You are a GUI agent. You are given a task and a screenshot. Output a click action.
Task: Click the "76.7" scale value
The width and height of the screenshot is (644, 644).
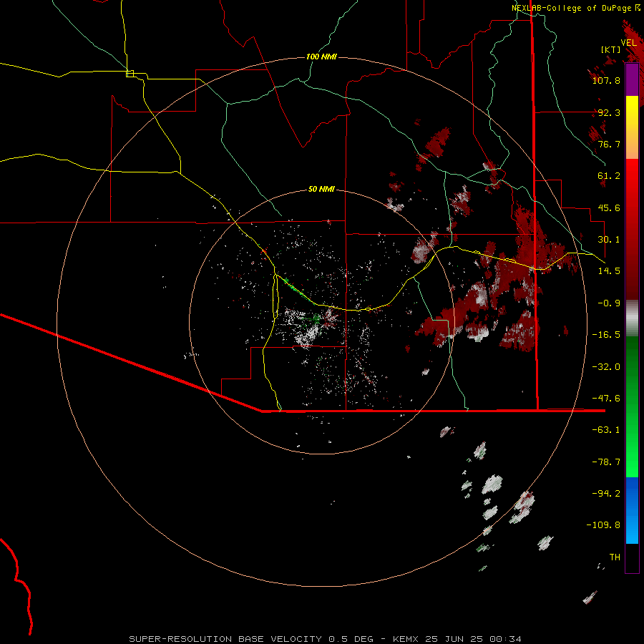(x=609, y=144)
